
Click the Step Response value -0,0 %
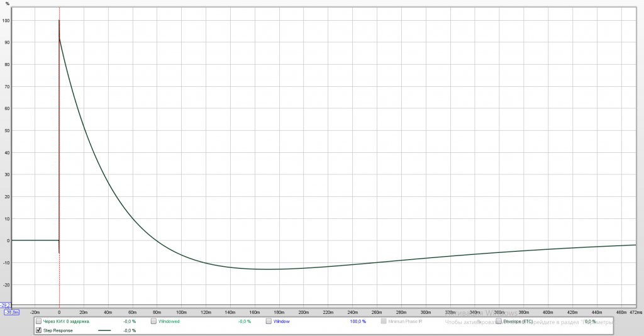point(130,331)
